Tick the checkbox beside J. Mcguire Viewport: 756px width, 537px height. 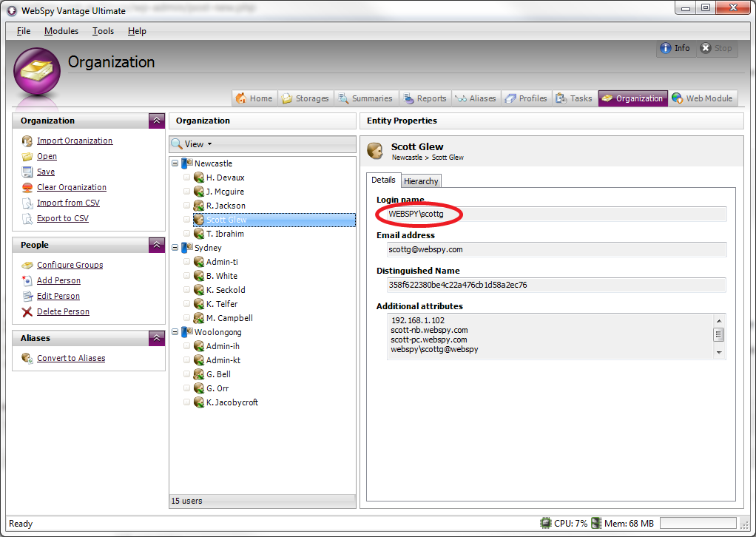pos(186,192)
